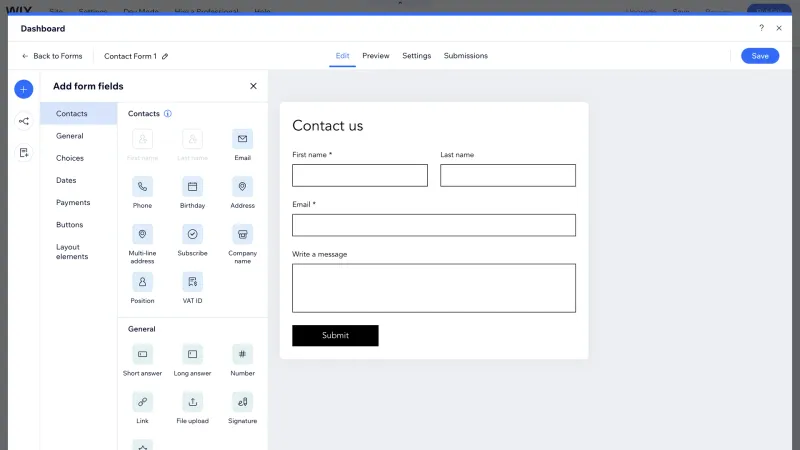Close the Dashboard window
The image size is (800, 450).
(x=779, y=28)
